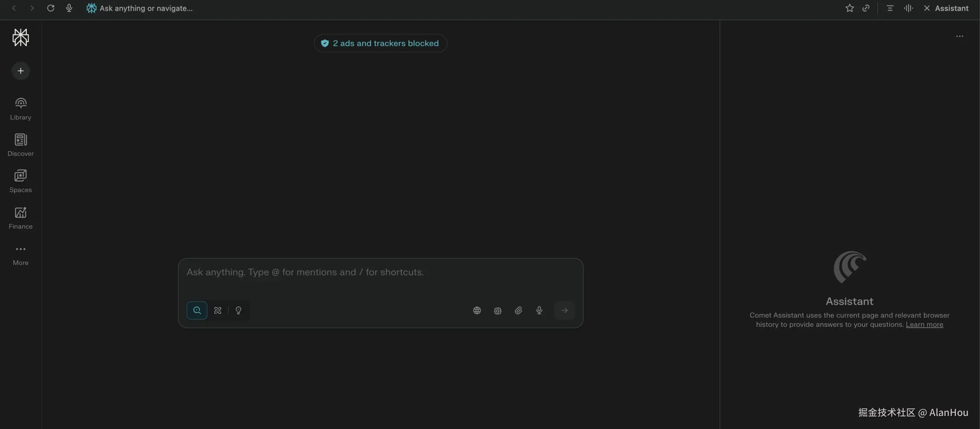Reload the page with the refresh icon

pyautogui.click(x=51, y=8)
